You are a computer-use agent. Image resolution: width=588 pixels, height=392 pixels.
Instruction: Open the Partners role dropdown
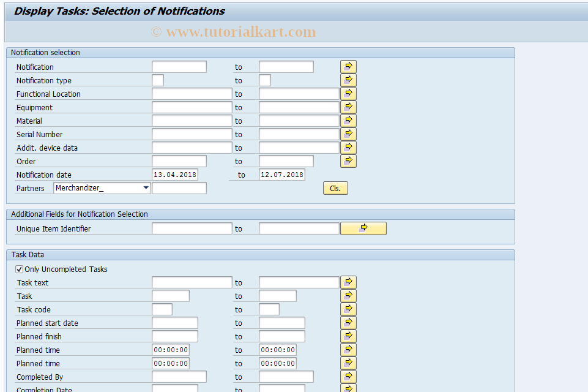click(x=146, y=187)
